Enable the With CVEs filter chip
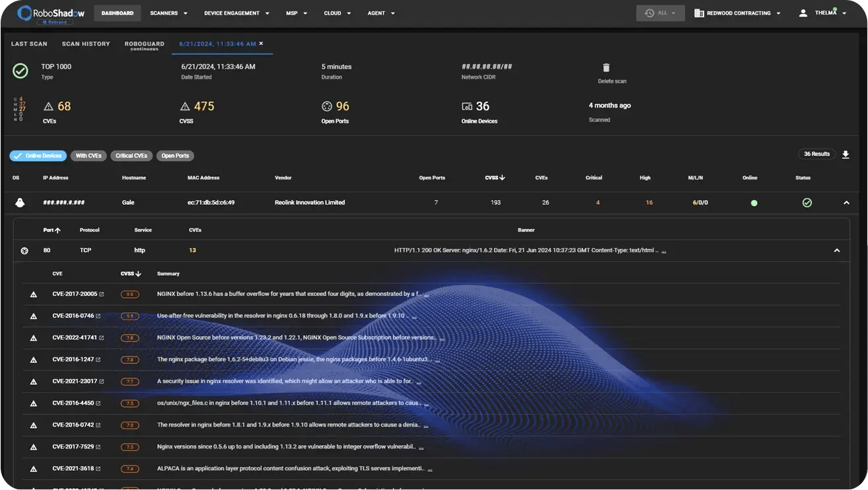 tap(88, 156)
